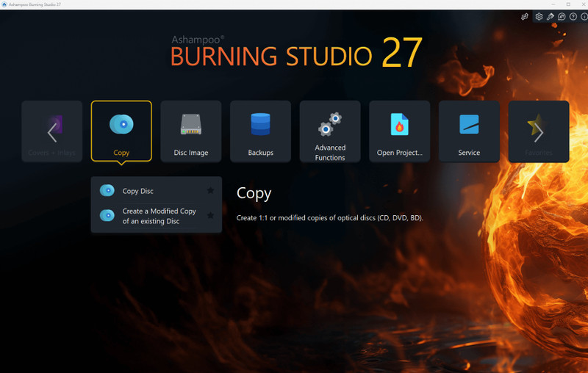The width and height of the screenshot is (588, 373).
Task: Open the Service category
Action: click(469, 131)
